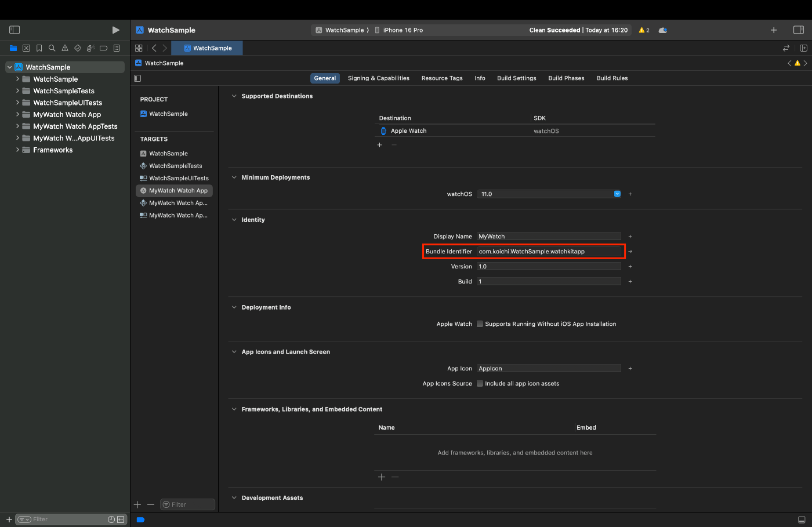The height and width of the screenshot is (527, 812).
Task: Collapse the Deployment Info section
Action: pyautogui.click(x=234, y=307)
